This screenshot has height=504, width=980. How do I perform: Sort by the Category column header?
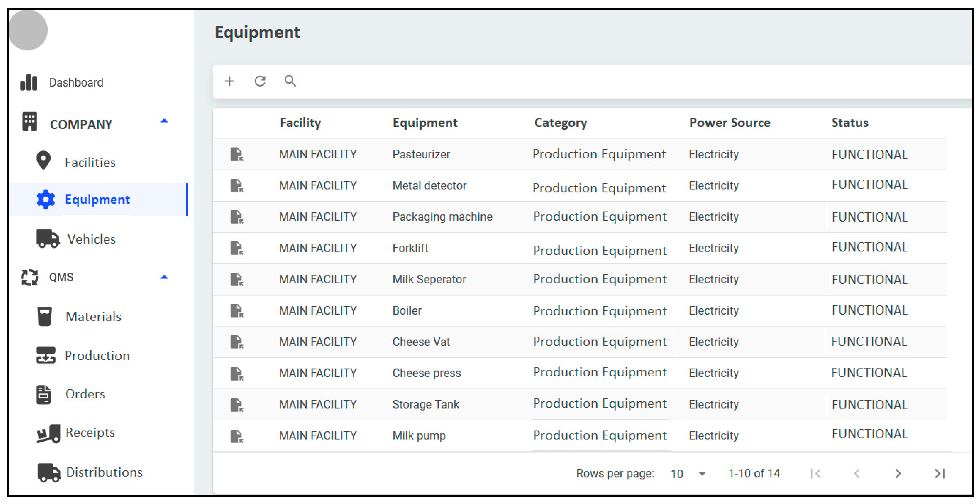pyautogui.click(x=560, y=123)
